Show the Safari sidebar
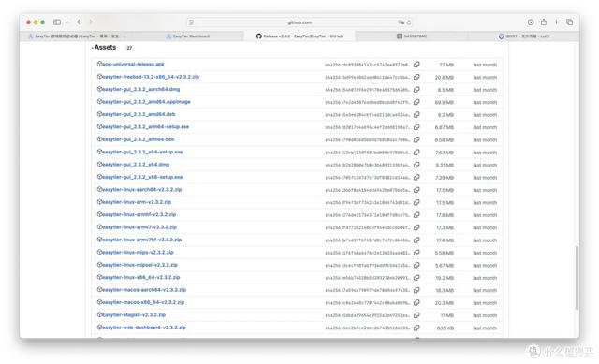 pyautogui.click(x=57, y=22)
